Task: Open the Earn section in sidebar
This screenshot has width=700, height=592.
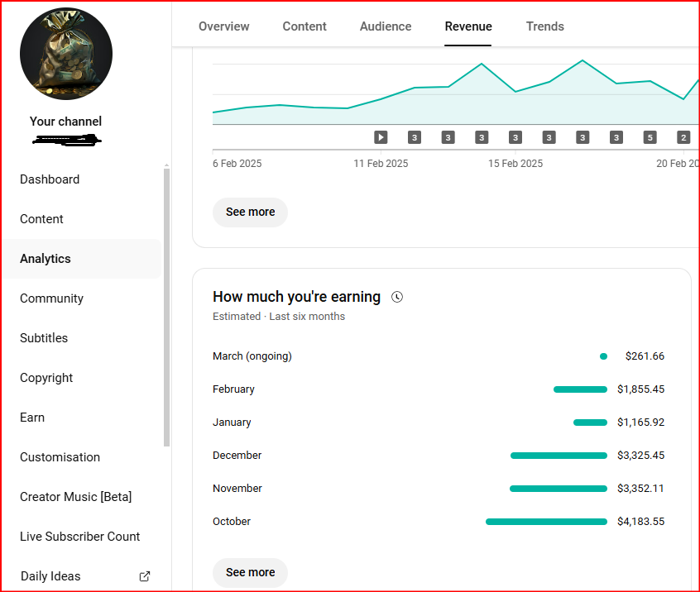Action: (x=32, y=418)
